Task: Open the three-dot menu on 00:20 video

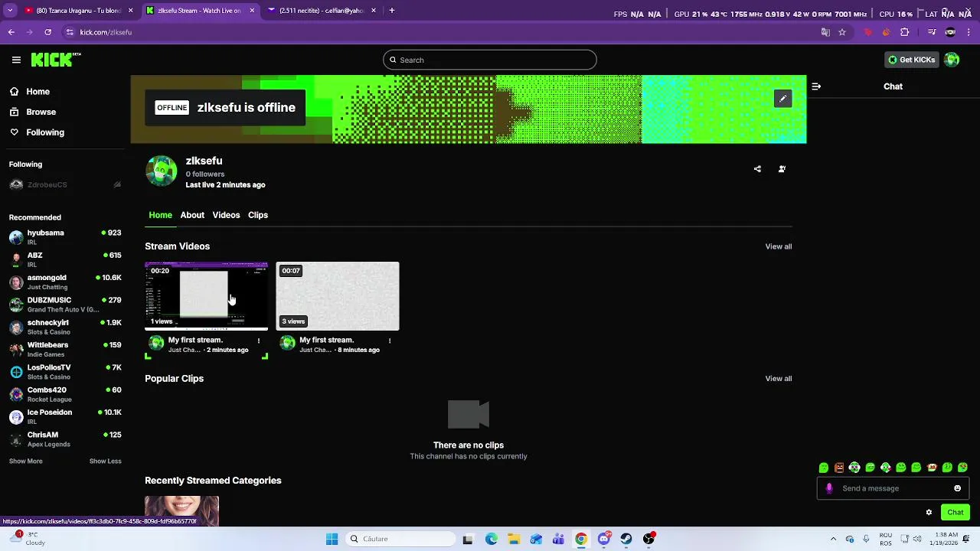Action: coord(259,341)
